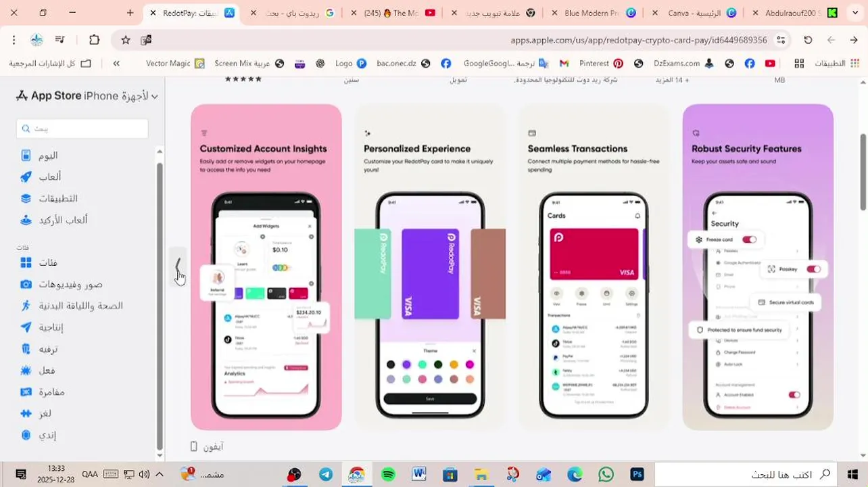868x487 pixels.
Task: Open فئات categories grid icon
Action: click(26, 263)
